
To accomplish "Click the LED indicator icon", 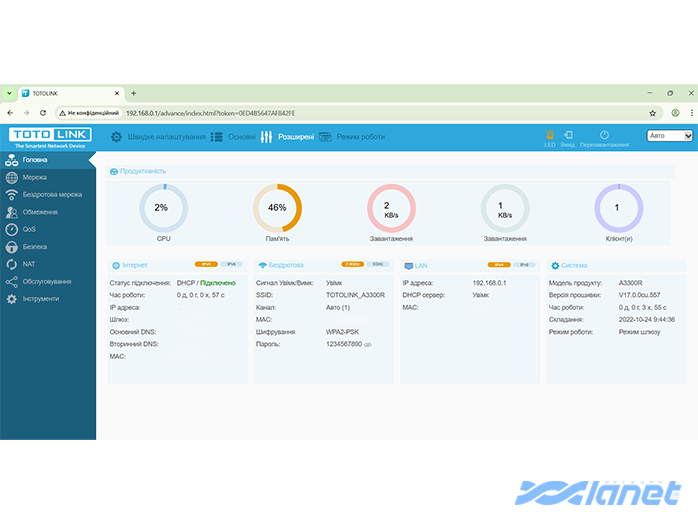I will click(x=549, y=135).
